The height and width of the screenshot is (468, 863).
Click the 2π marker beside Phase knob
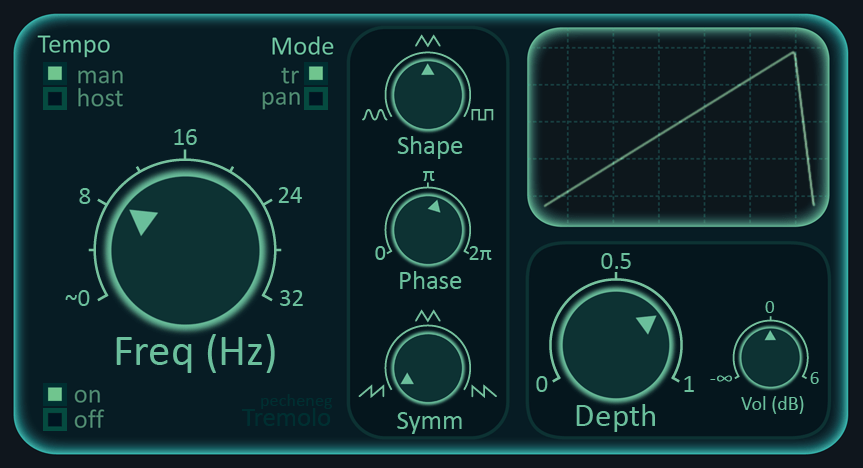pyautogui.click(x=481, y=253)
